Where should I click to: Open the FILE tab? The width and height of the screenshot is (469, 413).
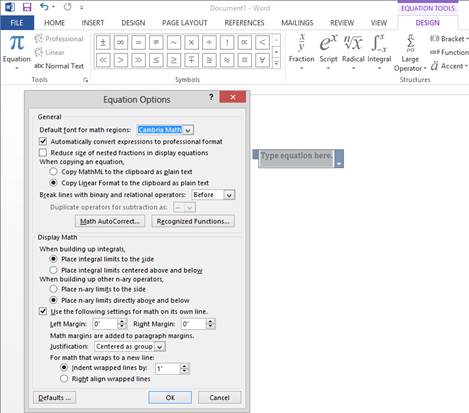17,23
